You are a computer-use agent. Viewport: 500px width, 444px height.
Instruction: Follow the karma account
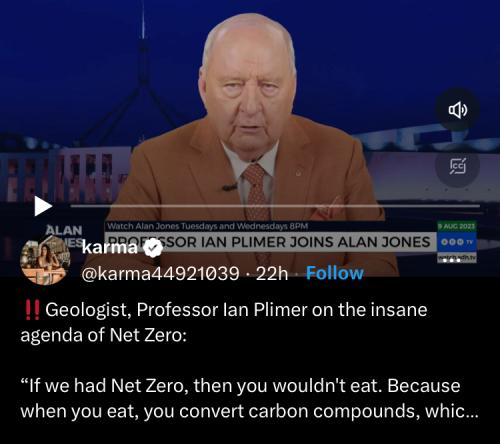point(335,273)
